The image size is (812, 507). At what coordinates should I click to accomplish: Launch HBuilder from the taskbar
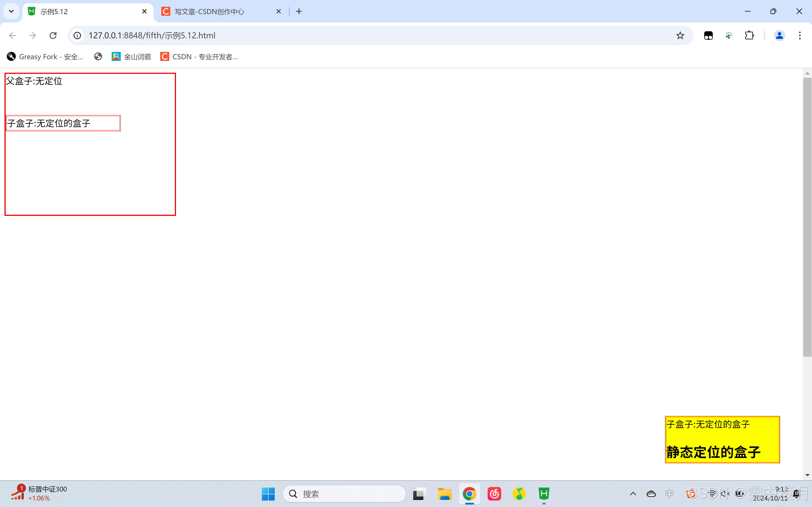pyautogui.click(x=543, y=493)
